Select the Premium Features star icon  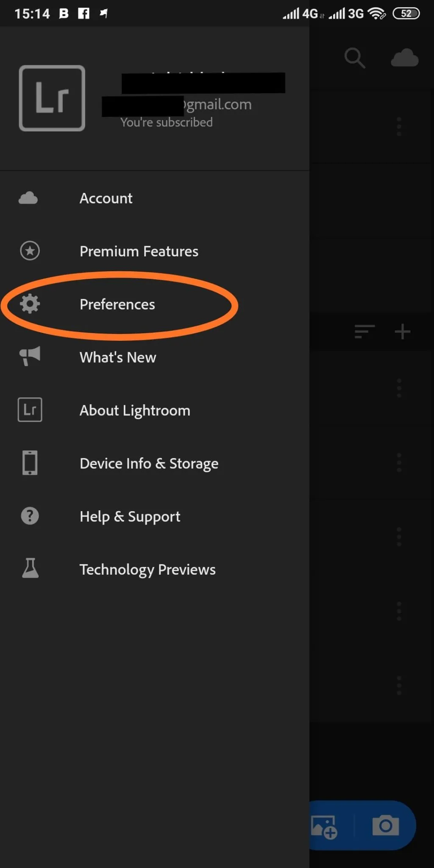29,250
